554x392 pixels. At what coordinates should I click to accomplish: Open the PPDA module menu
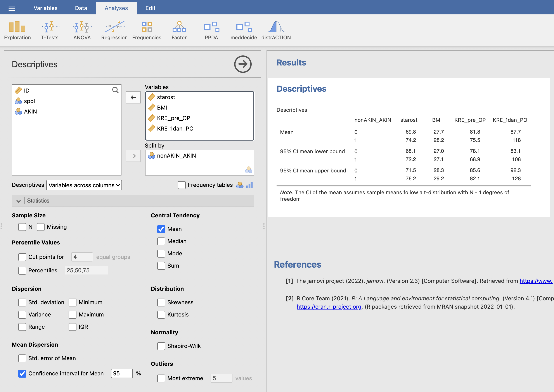[211, 30]
